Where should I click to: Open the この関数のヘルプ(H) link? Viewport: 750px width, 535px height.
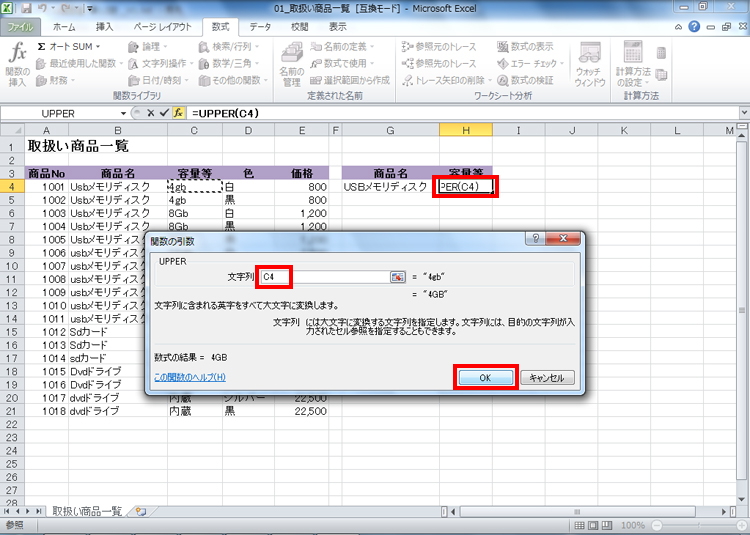pyautogui.click(x=190, y=377)
